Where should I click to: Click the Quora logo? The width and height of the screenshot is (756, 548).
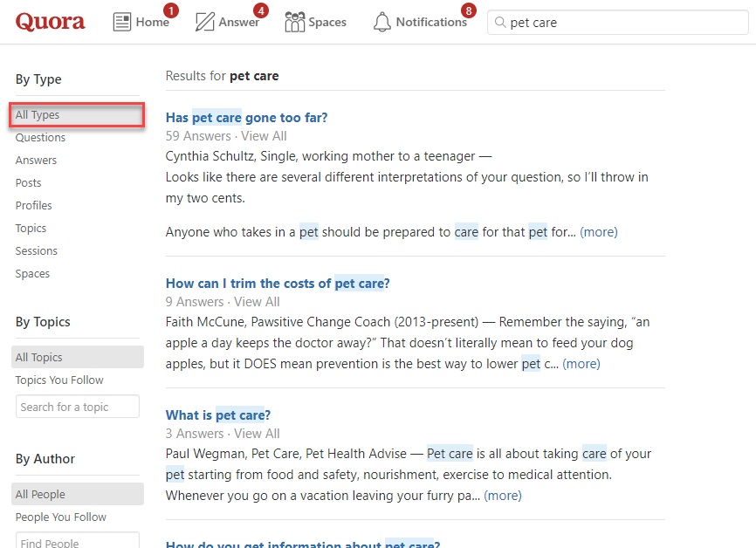50,22
